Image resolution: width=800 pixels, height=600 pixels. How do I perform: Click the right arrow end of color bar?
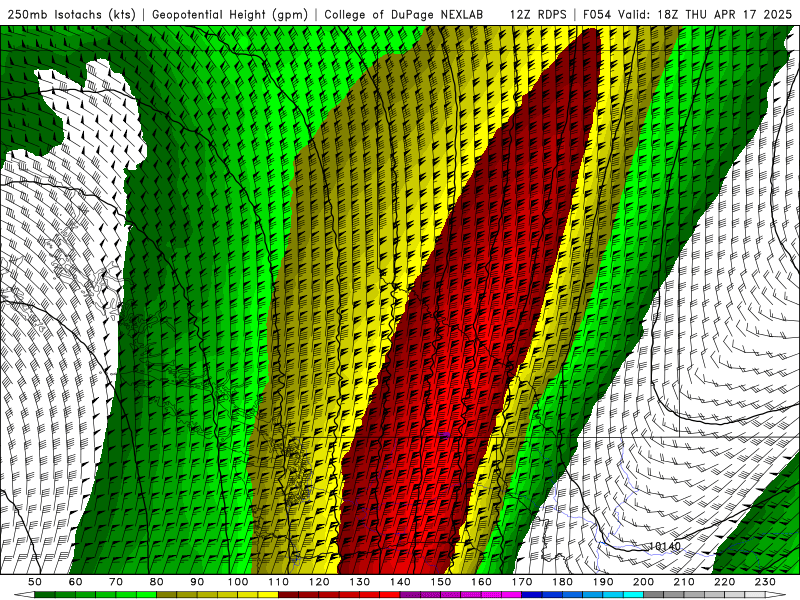click(x=776, y=594)
